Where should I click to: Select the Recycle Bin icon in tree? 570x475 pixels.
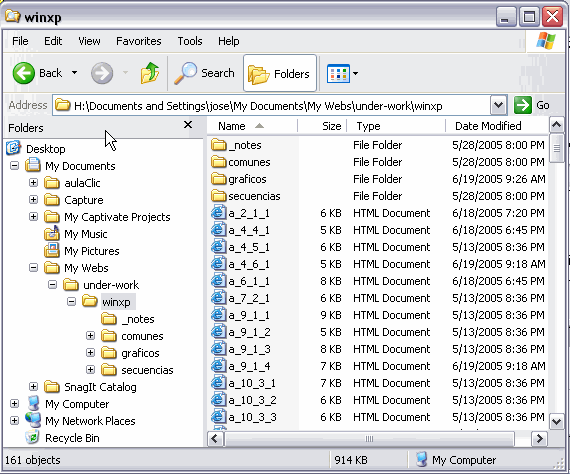(32, 437)
